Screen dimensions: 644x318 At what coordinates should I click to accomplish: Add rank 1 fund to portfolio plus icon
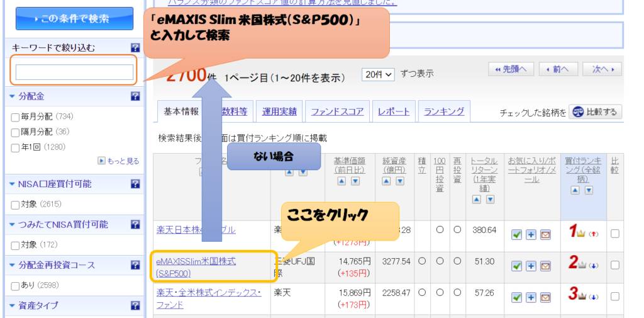click(x=531, y=234)
